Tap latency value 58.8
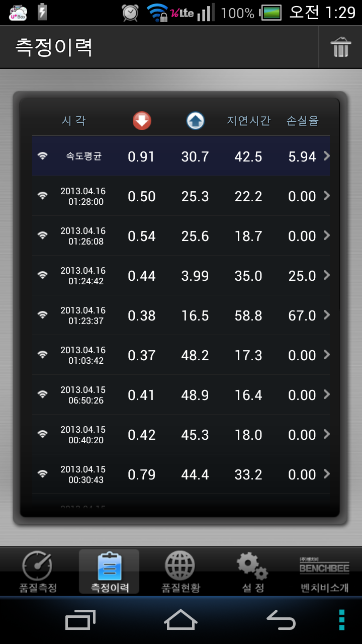 pos(248,315)
